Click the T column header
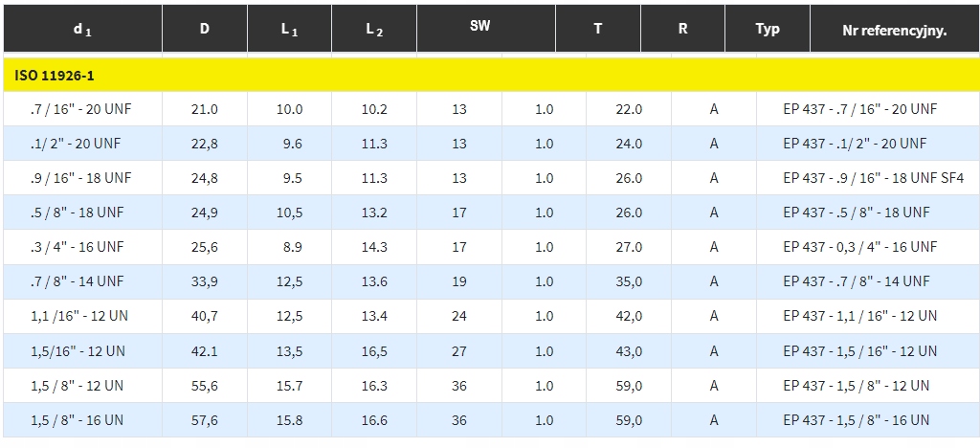 597,29
